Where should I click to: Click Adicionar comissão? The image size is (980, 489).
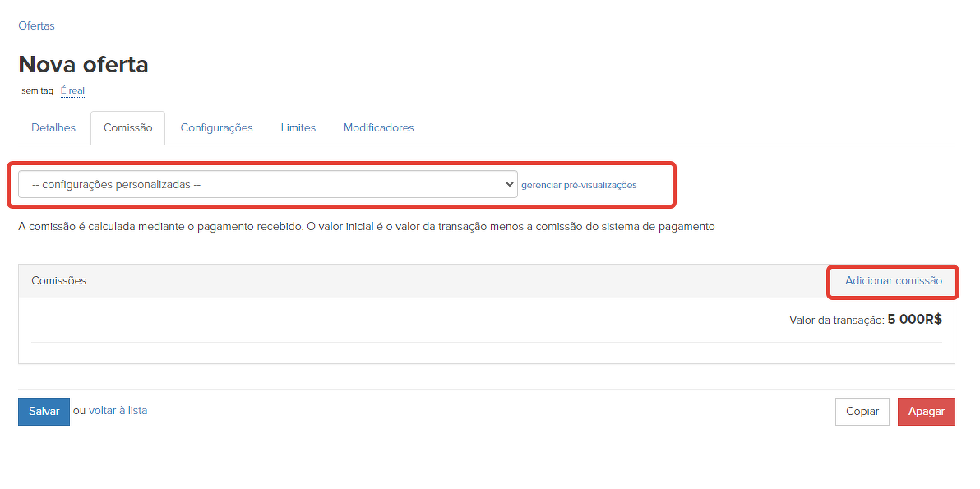(893, 281)
